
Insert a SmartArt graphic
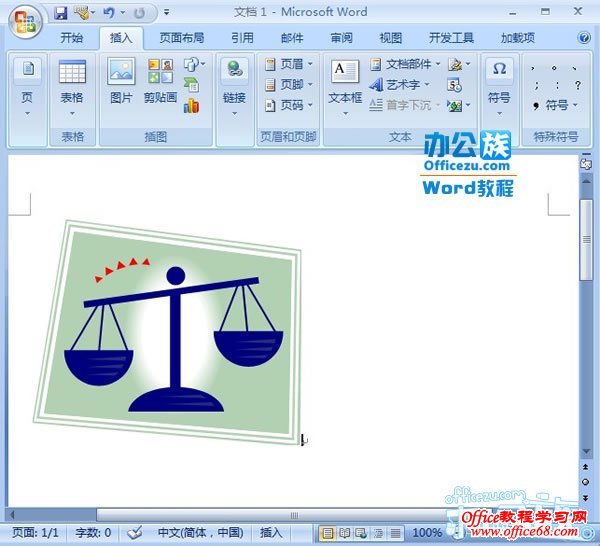pyautogui.click(x=191, y=84)
